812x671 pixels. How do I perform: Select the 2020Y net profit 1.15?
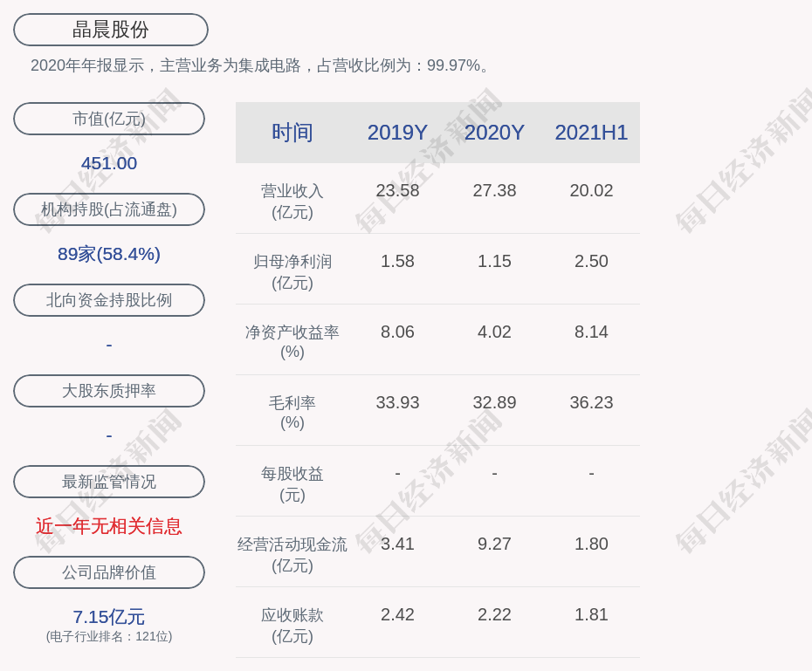tap(494, 261)
